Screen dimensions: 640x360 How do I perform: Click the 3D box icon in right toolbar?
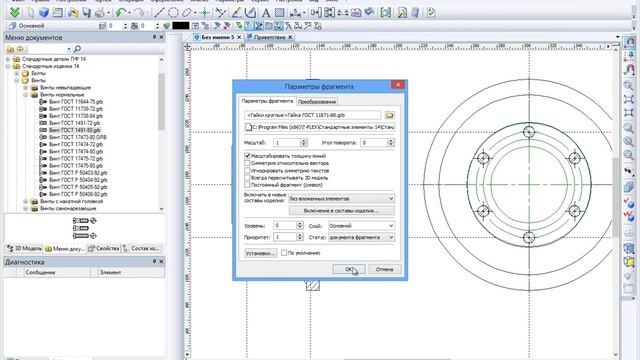point(629,248)
